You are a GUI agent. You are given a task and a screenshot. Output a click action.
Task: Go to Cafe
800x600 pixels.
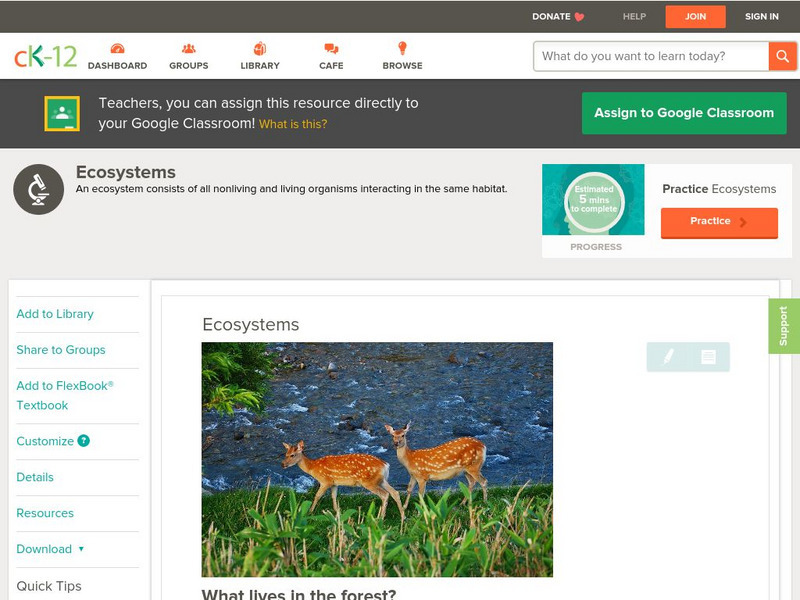331,66
